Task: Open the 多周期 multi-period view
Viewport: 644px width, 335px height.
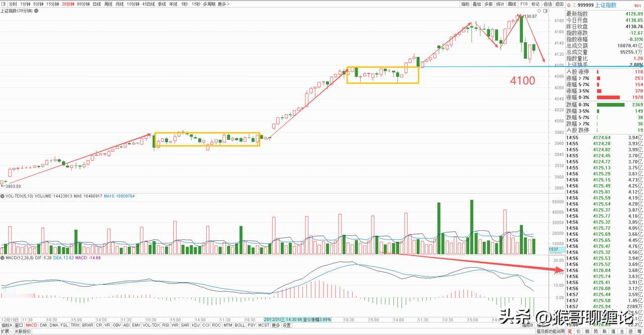Action: point(209,4)
